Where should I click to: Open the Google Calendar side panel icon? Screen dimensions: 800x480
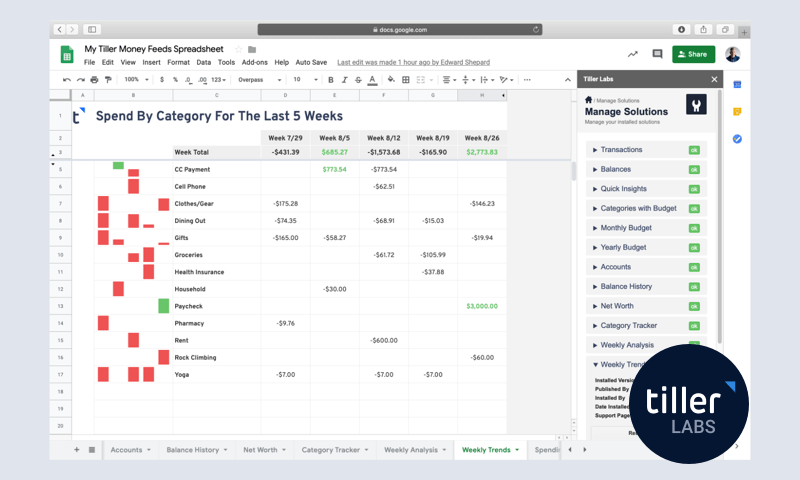point(737,85)
